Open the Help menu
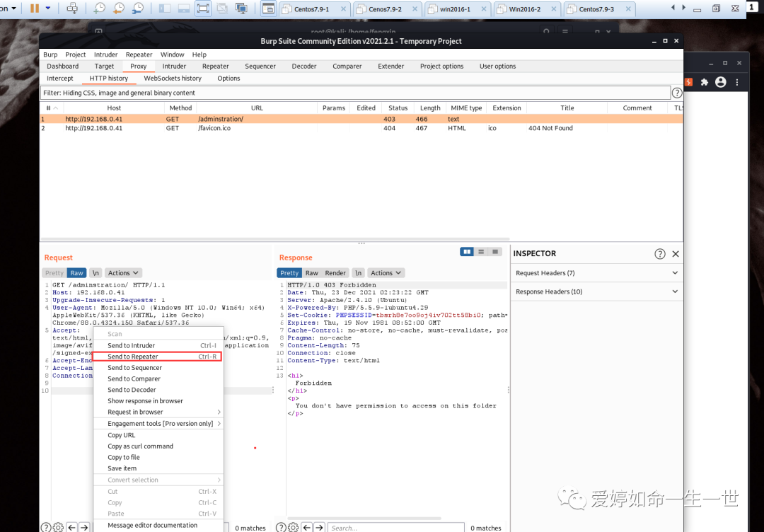 [x=199, y=54]
